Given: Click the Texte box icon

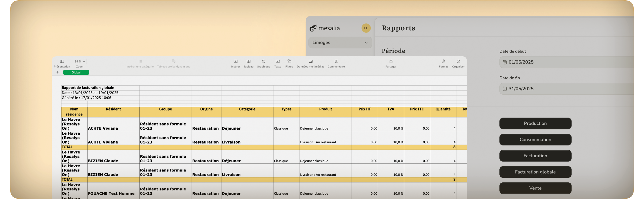Looking at the screenshot, I should 278,61.
